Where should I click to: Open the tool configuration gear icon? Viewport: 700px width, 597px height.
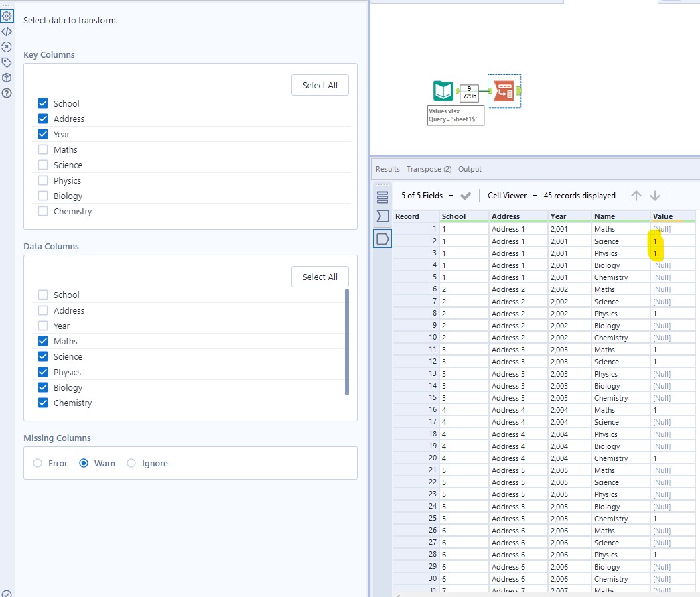pos(7,15)
